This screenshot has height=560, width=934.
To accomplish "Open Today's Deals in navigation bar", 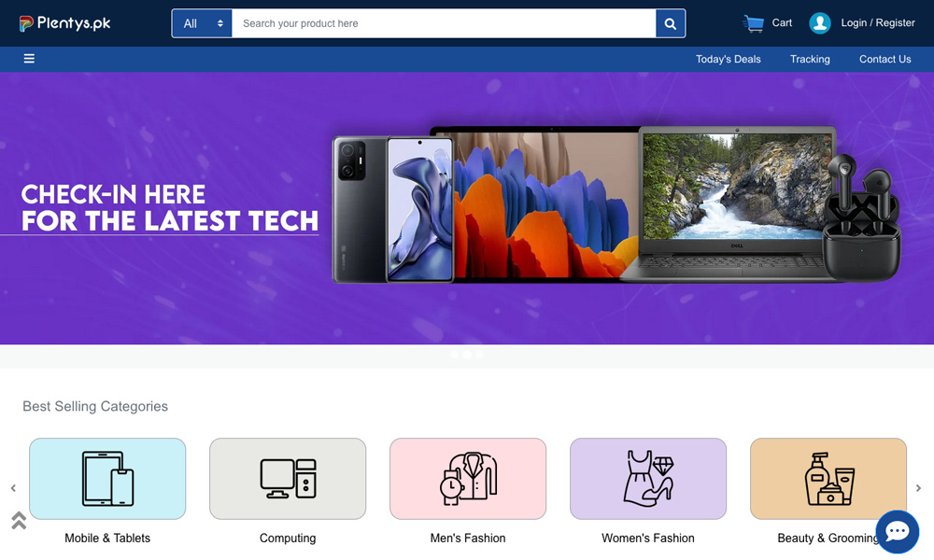I will pyautogui.click(x=728, y=59).
